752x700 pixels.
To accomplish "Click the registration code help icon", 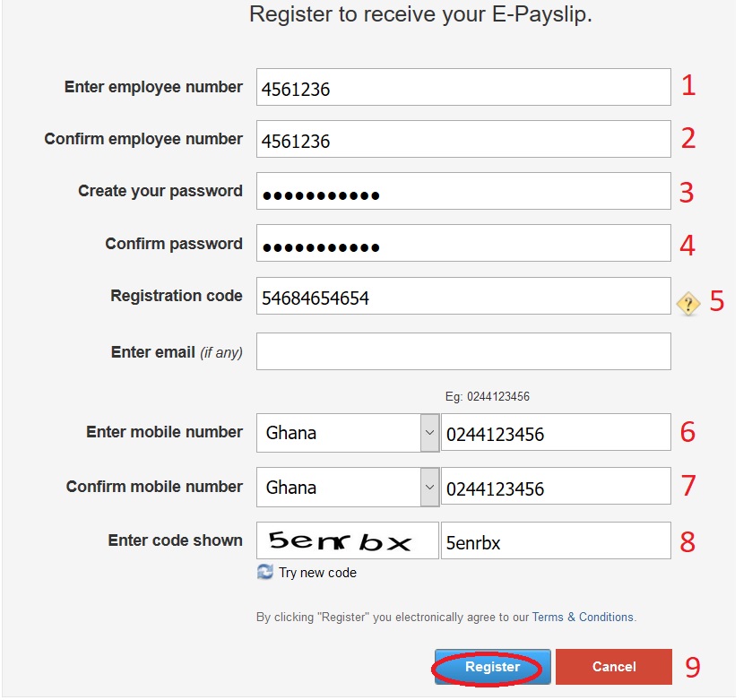I will [687, 305].
